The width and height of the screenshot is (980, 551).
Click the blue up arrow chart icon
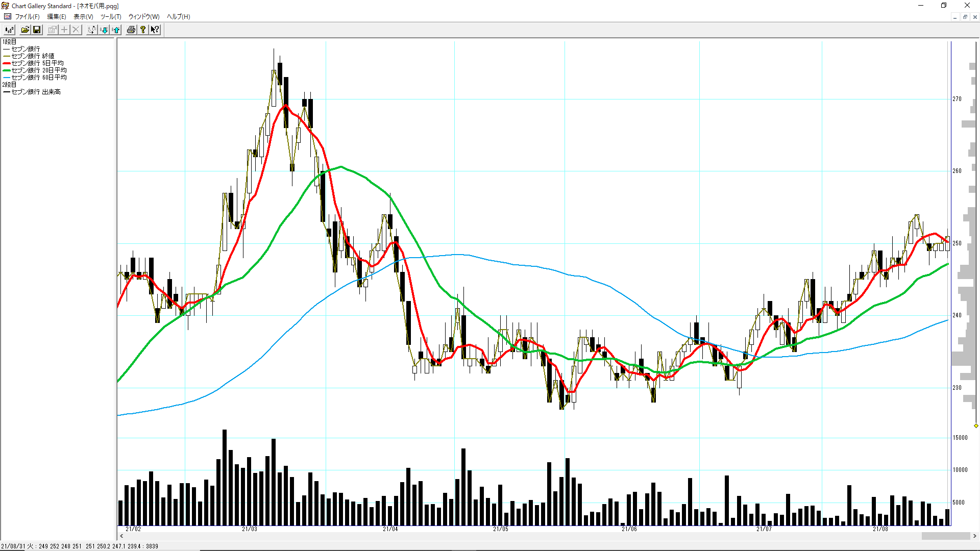pos(116,30)
